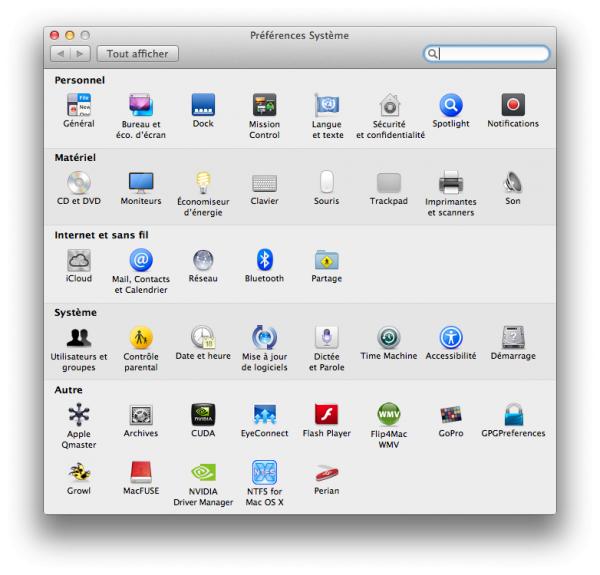Close the Préférences Système window
The image size is (600, 575).
pos(54,36)
